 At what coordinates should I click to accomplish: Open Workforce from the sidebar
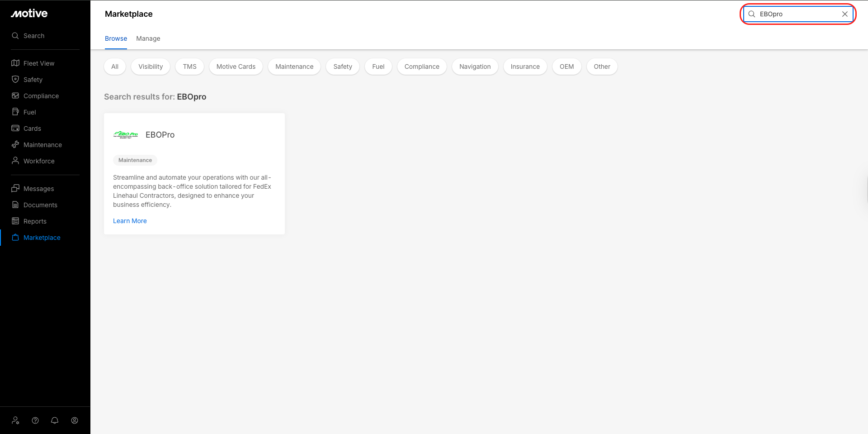point(39,161)
